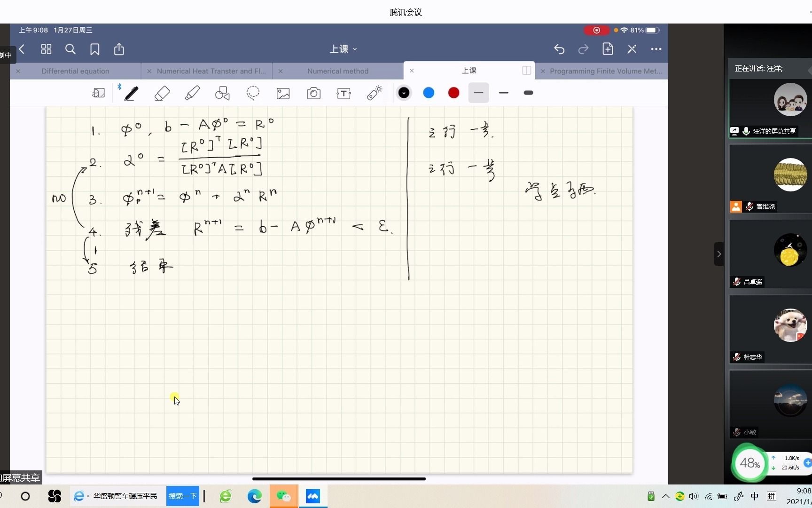Click the 搜索一下 search button
This screenshot has height=508, width=812.
click(x=183, y=496)
